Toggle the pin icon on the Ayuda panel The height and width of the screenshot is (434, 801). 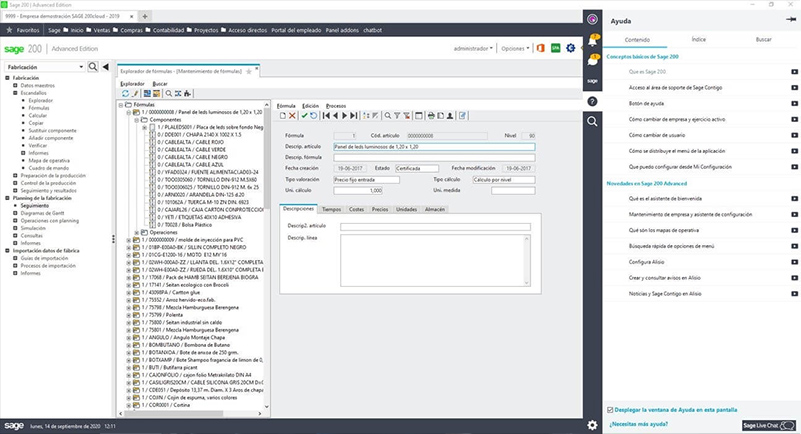pyautogui.click(x=791, y=19)
